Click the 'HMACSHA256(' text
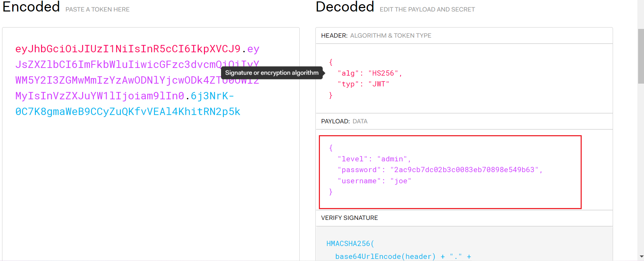The height and width of the screenshot is (261, 644). click(x=350, y=244)
